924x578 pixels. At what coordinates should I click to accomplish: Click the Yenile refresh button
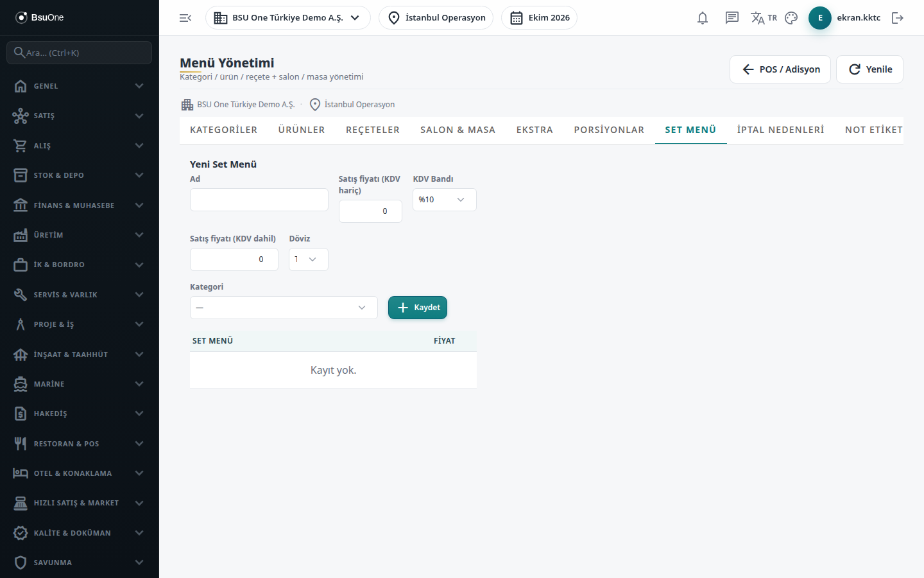pyautogui.click(x=869, y=69)
